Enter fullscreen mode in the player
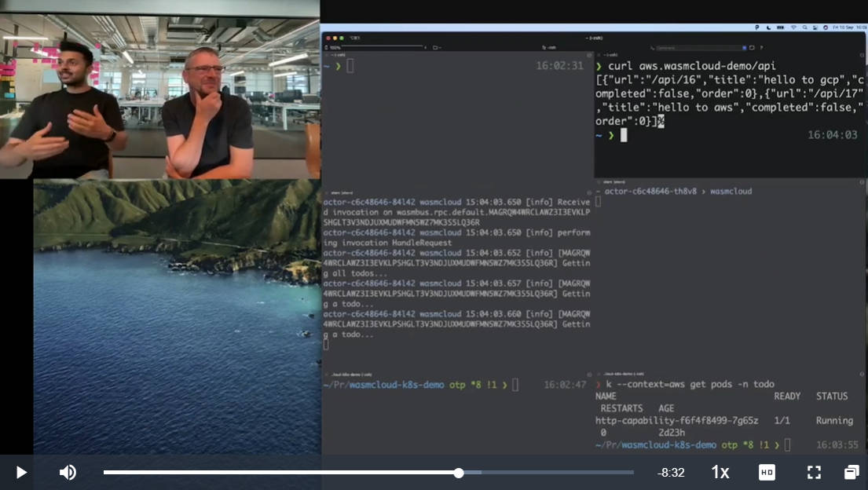Viewport: 868px width, 490px height. click(x=814, y=472)
